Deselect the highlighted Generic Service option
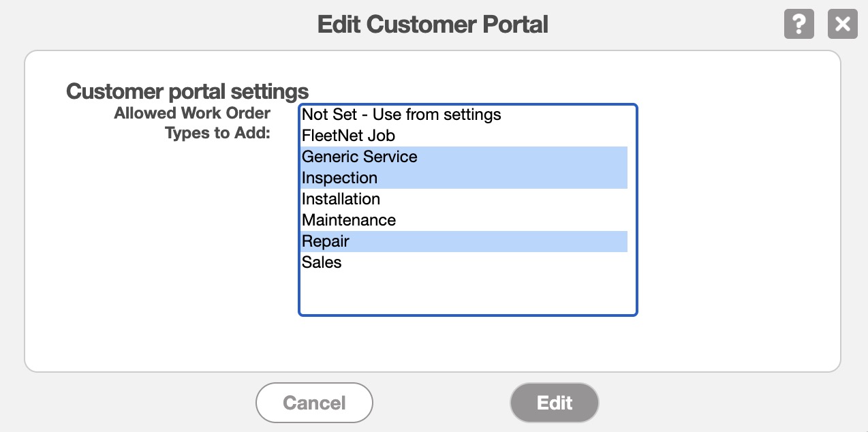This screenshot has width=868, height=432. click(x=359, y=157)
